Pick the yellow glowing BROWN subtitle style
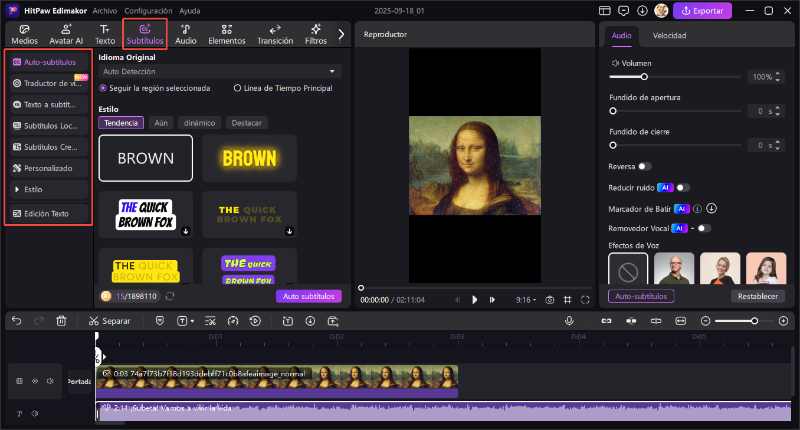 pyautogui.click(x=249, y=158)
